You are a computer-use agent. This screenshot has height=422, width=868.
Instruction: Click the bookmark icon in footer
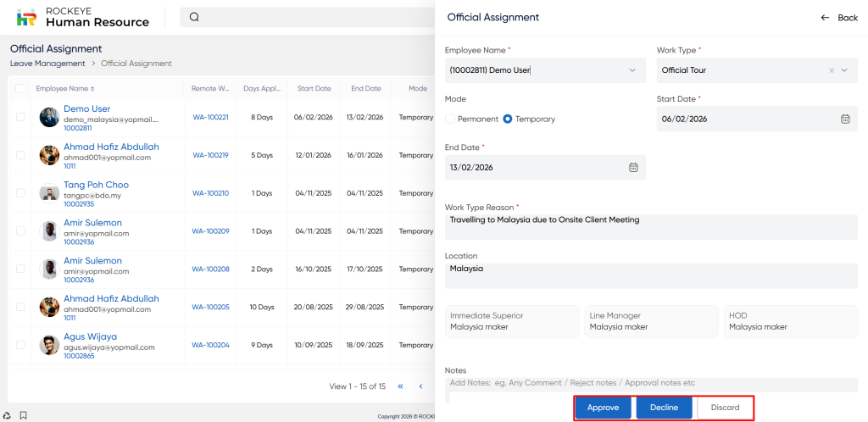(24, 415)
